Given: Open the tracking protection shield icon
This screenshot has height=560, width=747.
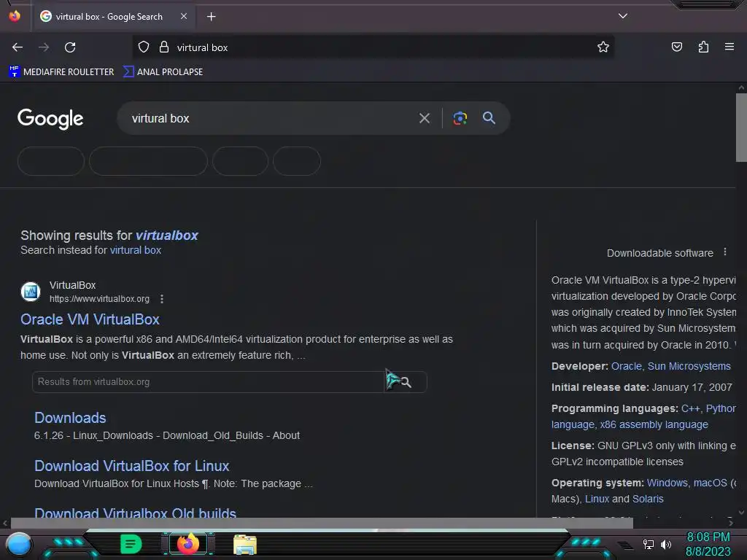Looking at the screenshot, I should click(144, 47).
